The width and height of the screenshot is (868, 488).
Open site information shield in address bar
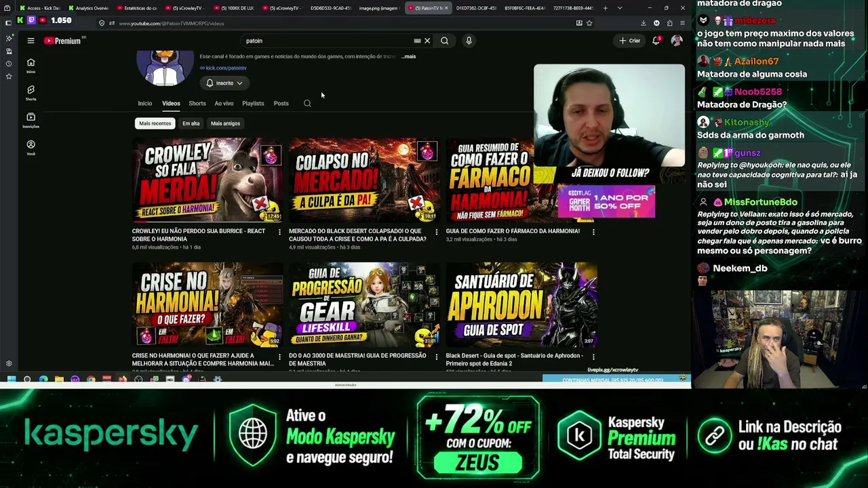tap(102, 23)
